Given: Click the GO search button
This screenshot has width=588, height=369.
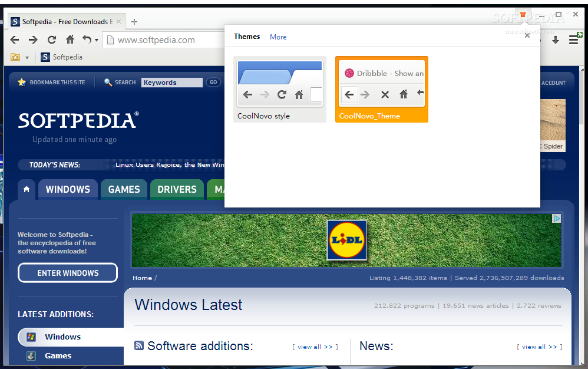Looking at the screenshot, I should coord(213,82).
